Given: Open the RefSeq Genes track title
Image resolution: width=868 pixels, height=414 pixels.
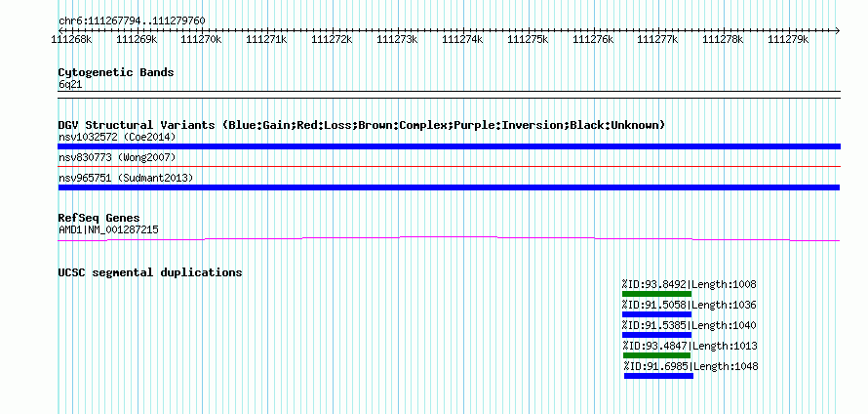Looking at the screenshot, I should coord(99,219).
